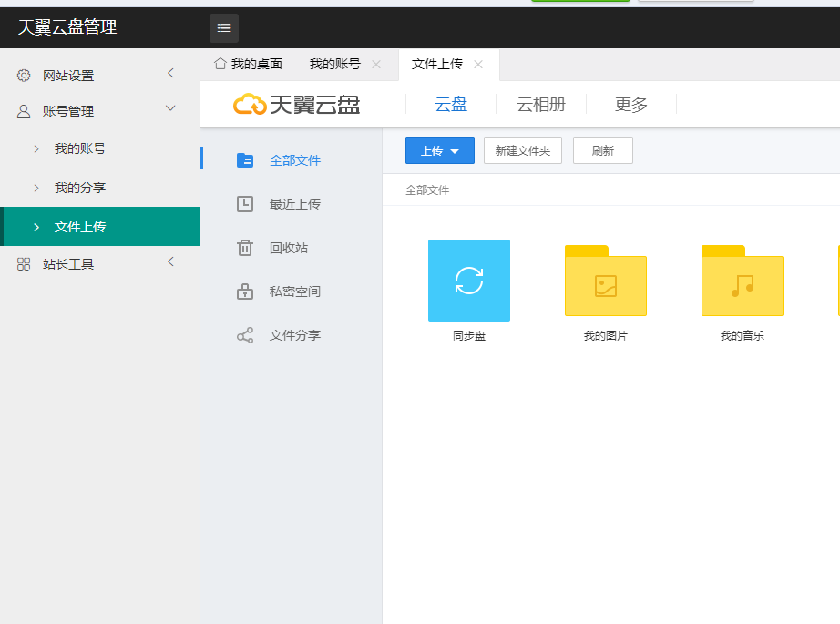Click the 天翼云盘 cloud logo
The image size is (840, 624).
(297, 105)
